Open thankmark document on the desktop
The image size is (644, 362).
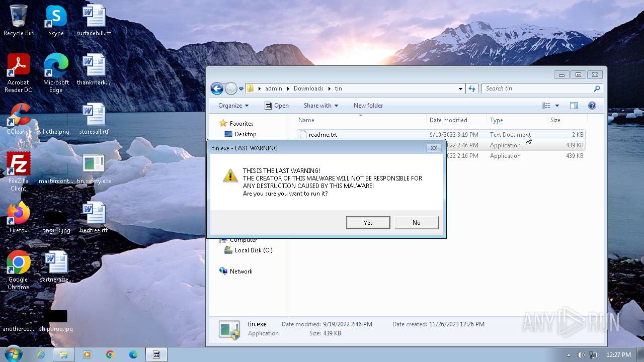pos(94,70)
